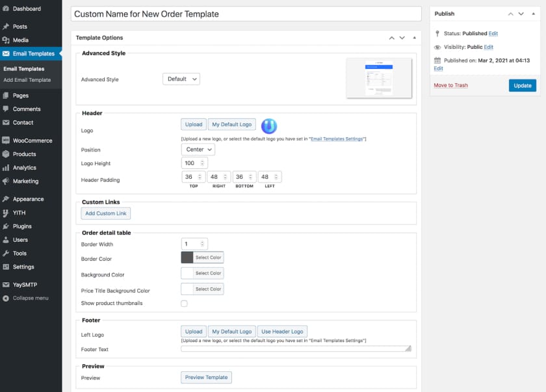Go to WooCommerce menu
Image resolution: width=546 pixels, height=392 pixels.
point(31,140)
